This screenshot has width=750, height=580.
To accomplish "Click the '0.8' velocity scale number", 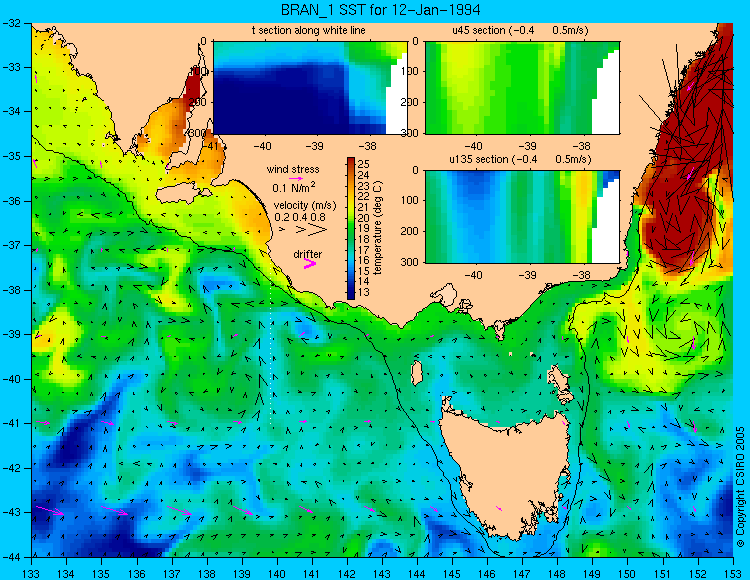I will 318,217.
